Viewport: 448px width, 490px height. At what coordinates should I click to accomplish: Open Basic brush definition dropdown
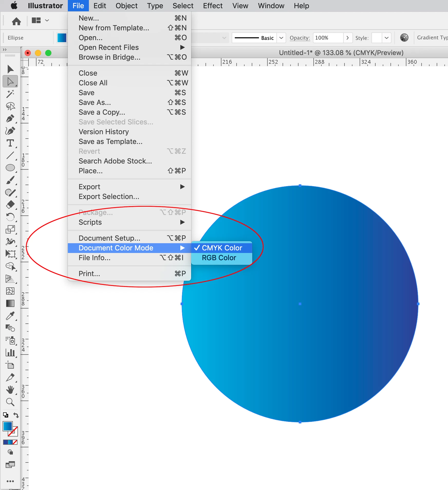click(x=281, y=38)
